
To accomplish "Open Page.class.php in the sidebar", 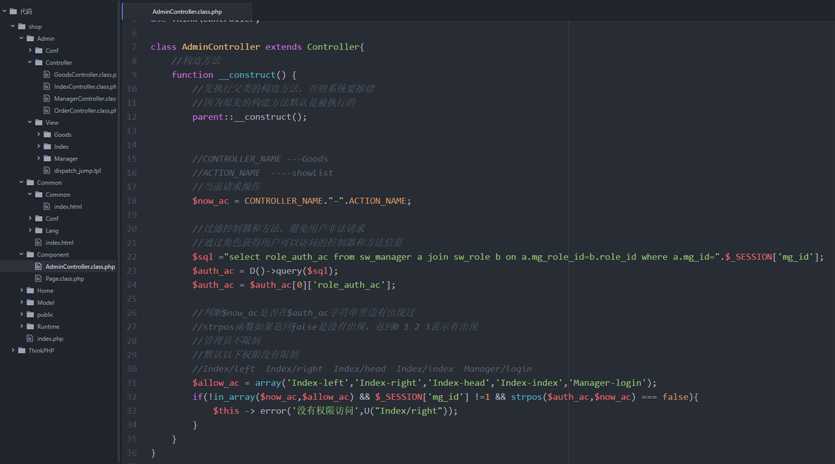I will tap(64, 278).
